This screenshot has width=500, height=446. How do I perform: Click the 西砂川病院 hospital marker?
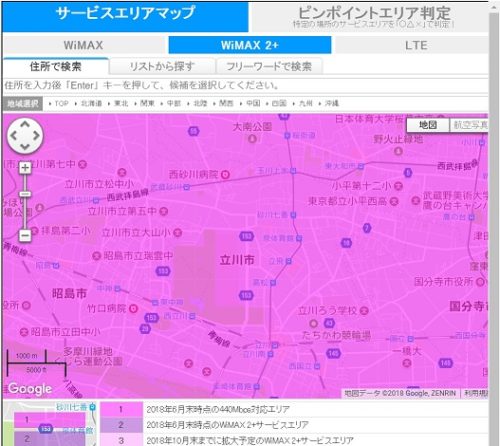(x=226, y=175)
